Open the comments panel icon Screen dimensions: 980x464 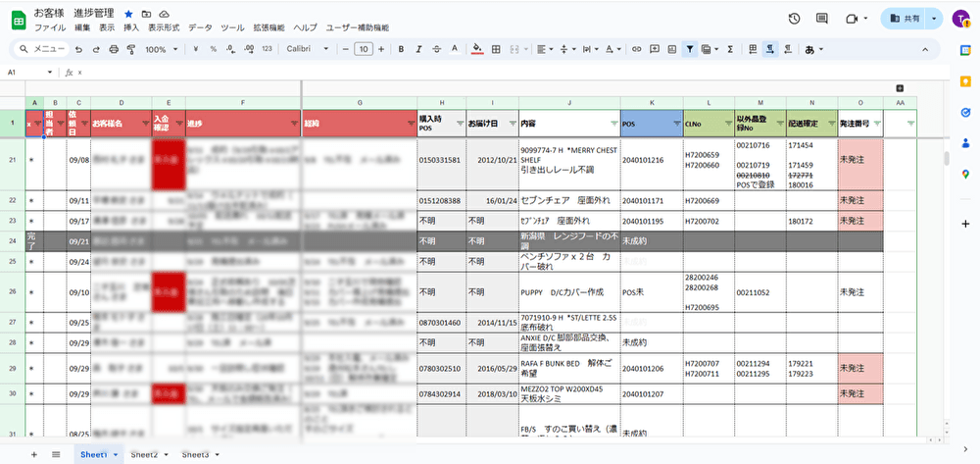tap(822, 19)
